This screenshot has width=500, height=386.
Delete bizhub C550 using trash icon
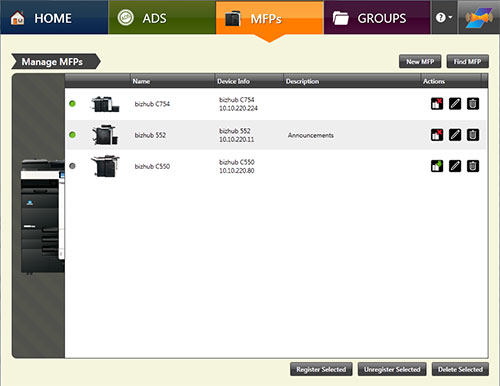(x=473, y=166)
